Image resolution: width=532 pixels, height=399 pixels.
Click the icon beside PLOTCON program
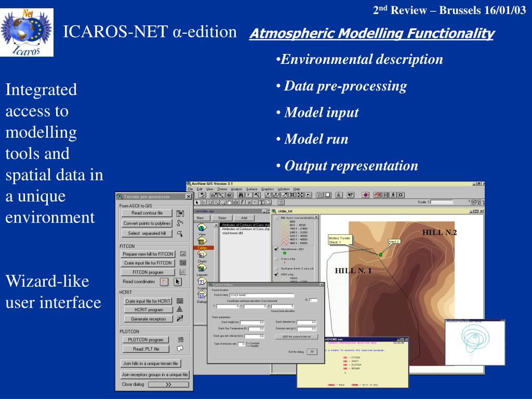[x=180, y=340]
